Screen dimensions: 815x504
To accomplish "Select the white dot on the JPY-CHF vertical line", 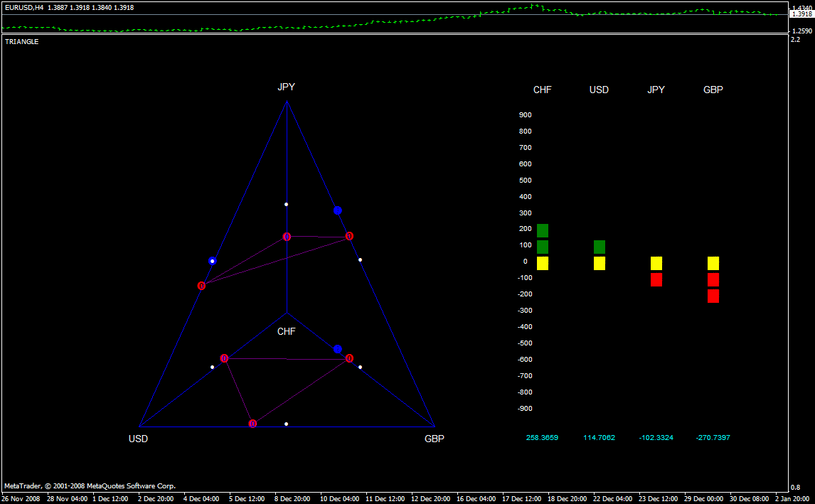I will pyautogui.click(x=287, y=205).
